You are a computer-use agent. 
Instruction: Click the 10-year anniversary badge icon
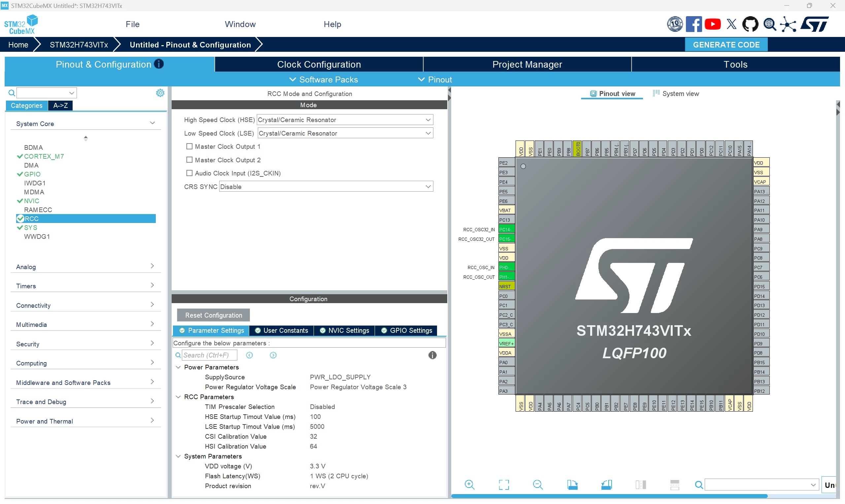click(674, 24)
